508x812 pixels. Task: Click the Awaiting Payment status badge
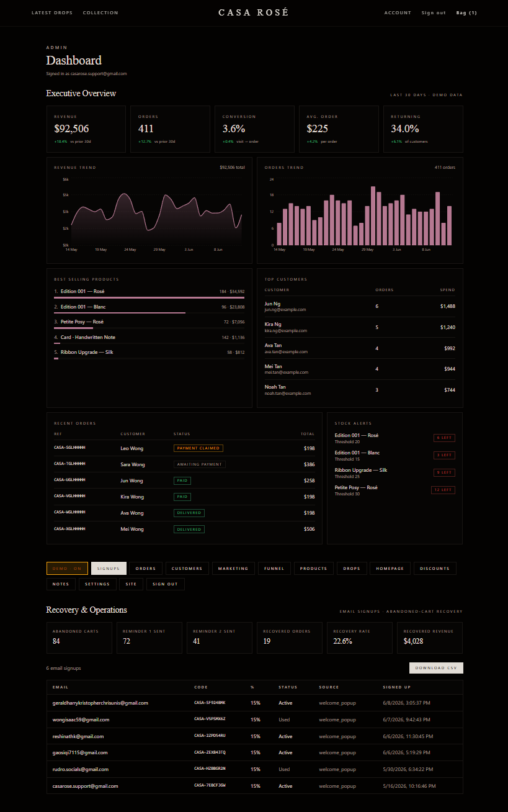[x=199, y=464]
